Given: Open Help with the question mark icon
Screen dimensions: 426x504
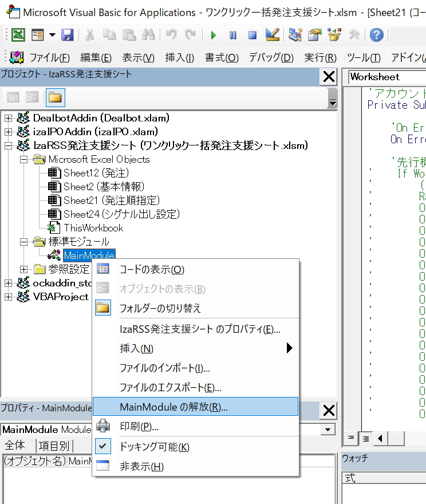Looking at the screenshot, I should pyautogui.click(x=377, y=35).
